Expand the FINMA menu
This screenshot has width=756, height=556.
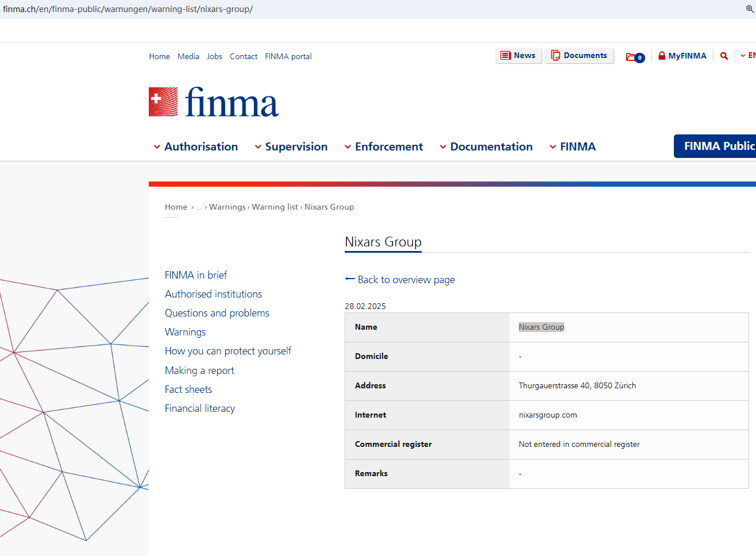[572, 146]
